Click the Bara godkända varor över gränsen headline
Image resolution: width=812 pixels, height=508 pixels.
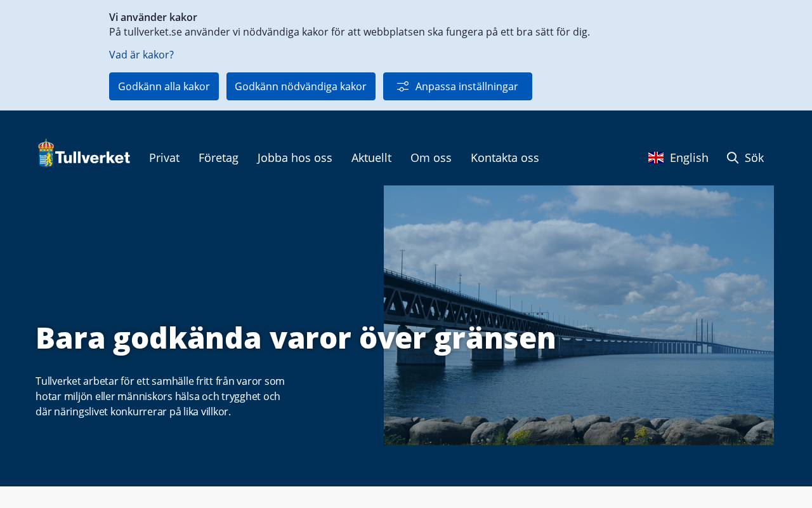click(x=296, y=338)
